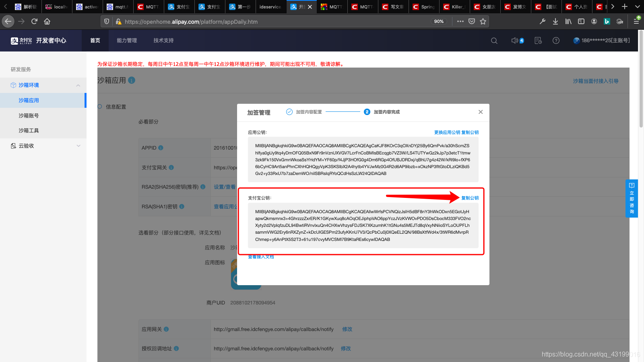Reload the current page

[34, 21]
